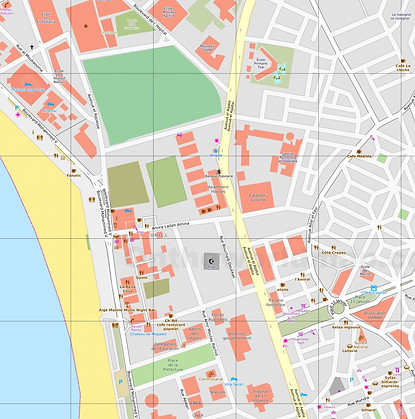The image size is (415, 419).
Task: Click the Banque Populaire label
Action: 219,176
